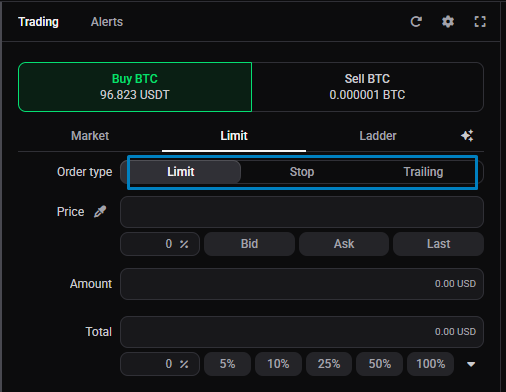Screen dimensions: 506x392
Task: Select the Ladder order tab
Action: pos(378,136)
